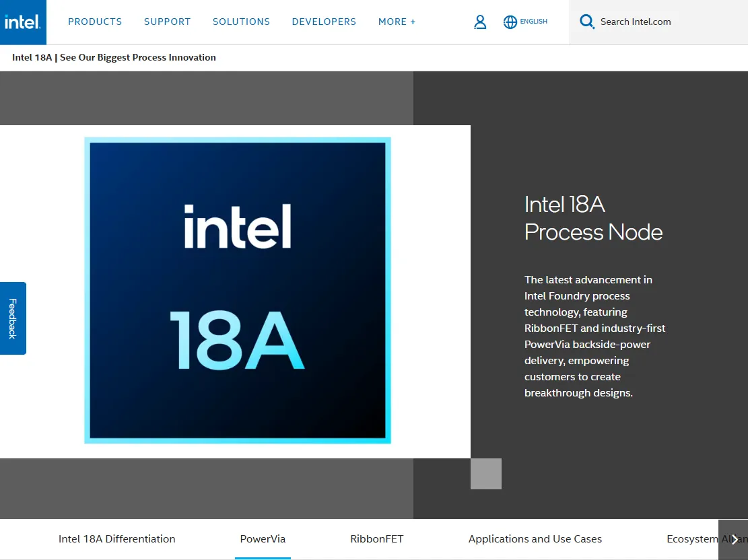This screenshot has width=748, height=560.
Task: Switch to Applications and Use Cases tab
Action: (535, 539)
